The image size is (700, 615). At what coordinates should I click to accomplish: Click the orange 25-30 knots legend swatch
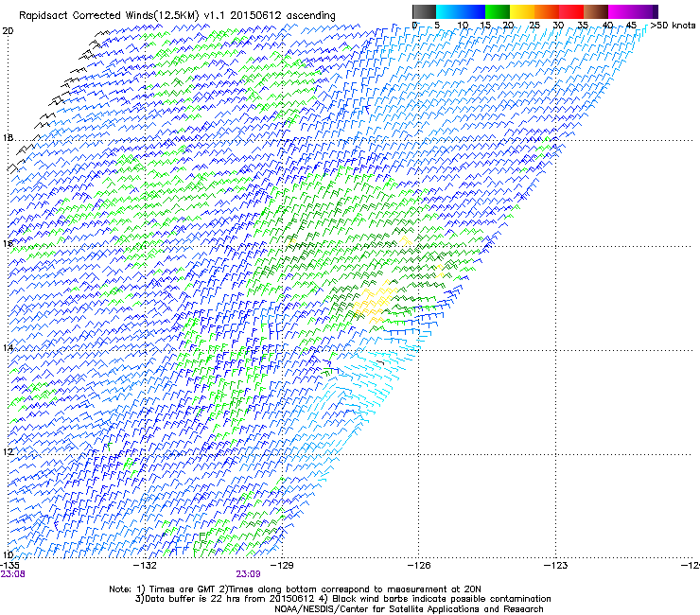coord(547,11)
